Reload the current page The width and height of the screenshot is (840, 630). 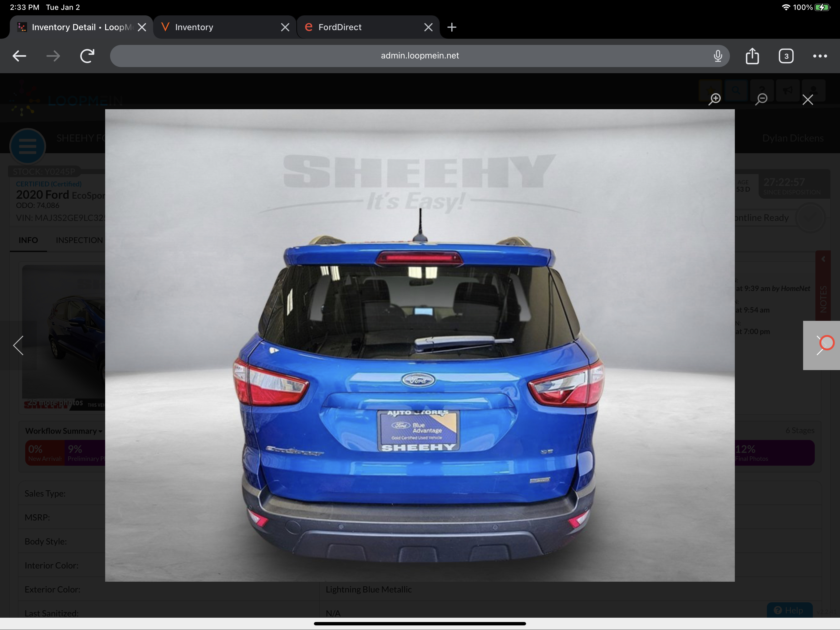tap(87, 56)
